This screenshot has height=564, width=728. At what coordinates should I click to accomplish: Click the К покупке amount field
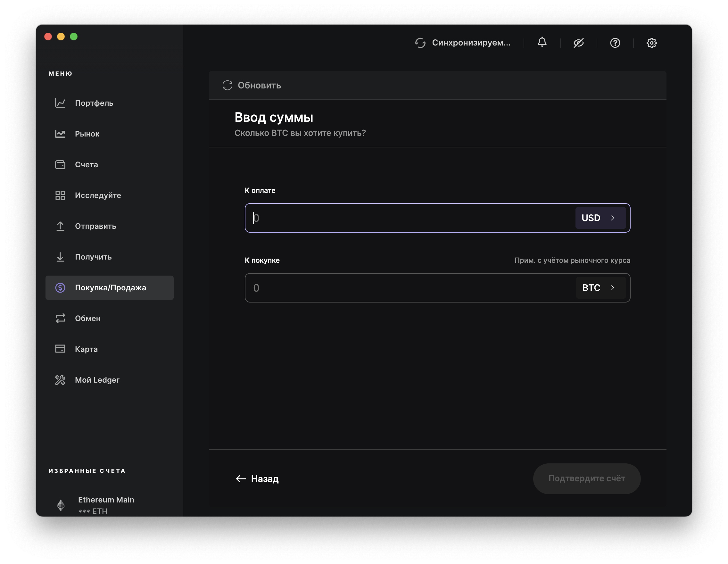[410, 288]
